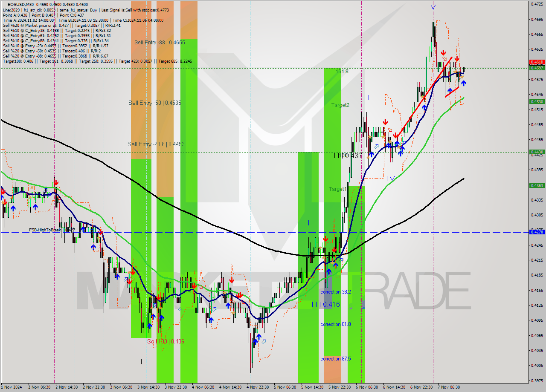Click the '3 Nov 06:30' time label
Image resolution: width=546 pixels, height=392 pixels.
coord(121,387)
